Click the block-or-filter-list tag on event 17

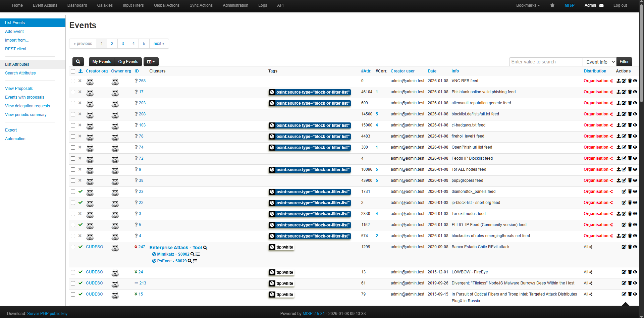pos(310,92)
